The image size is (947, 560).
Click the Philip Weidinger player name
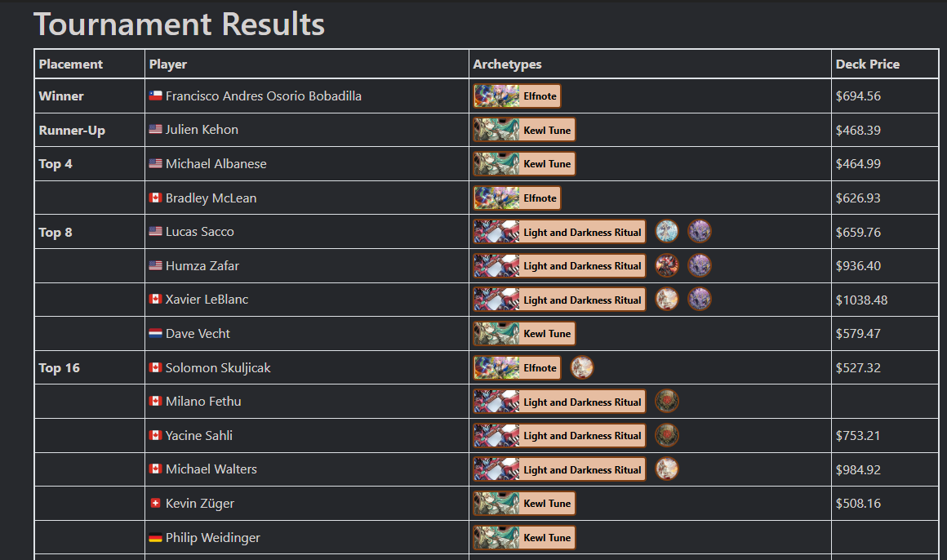pos(212,538)
